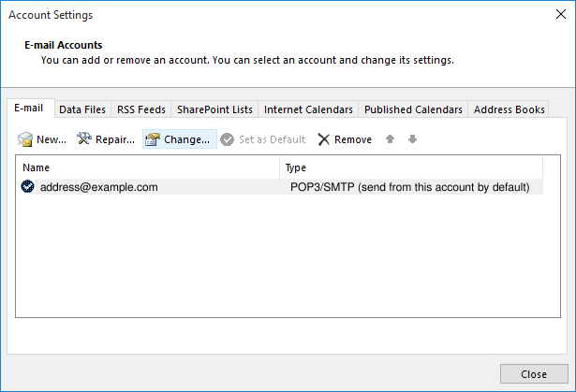Click the Repair tools icon
This screenshot has height=392, width=576.
pyautogui.click(x=84, y=139)
